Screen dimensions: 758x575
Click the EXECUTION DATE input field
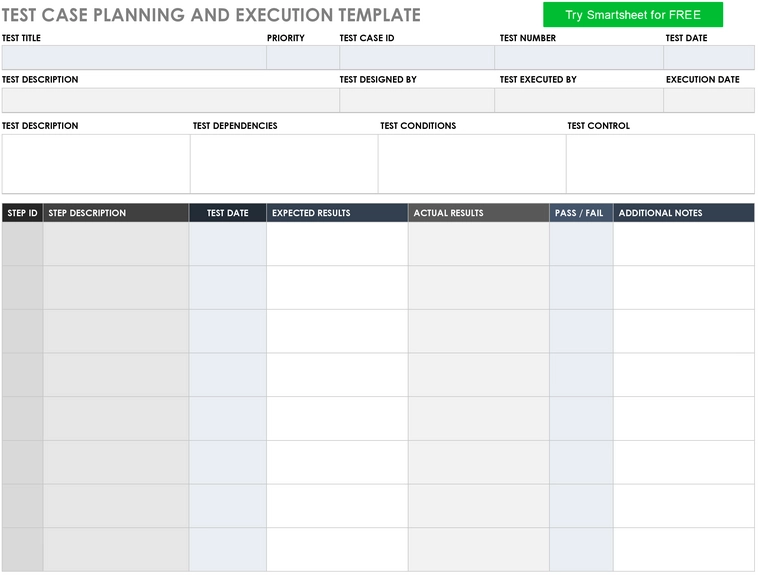(x=709, y=100)
